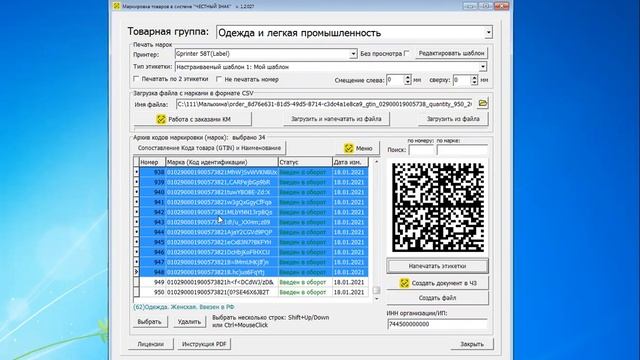Click the Удалить button

pyautogui.click(x=189, y=322)
